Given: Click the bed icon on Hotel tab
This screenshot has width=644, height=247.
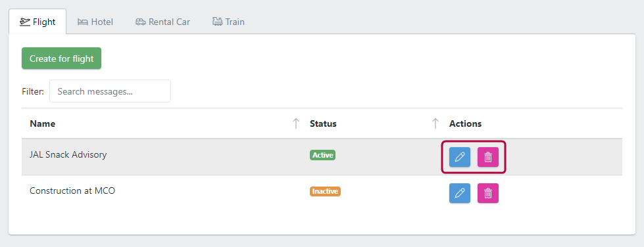Looking at the screenshot, I should [x=83, y=22].
